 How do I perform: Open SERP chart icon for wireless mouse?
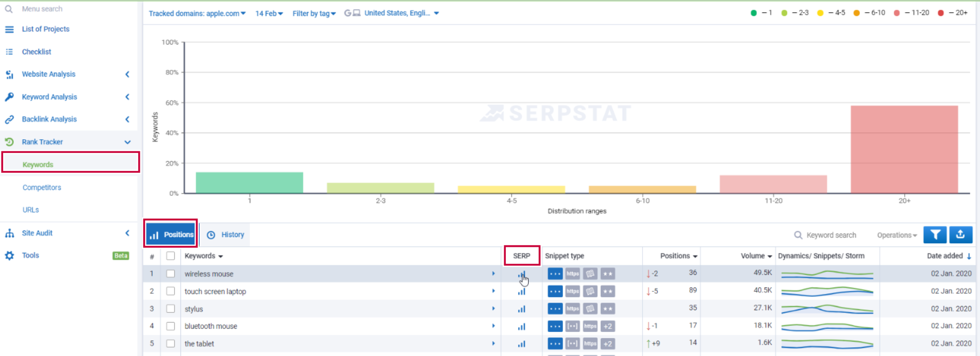(x=522, y=275)
